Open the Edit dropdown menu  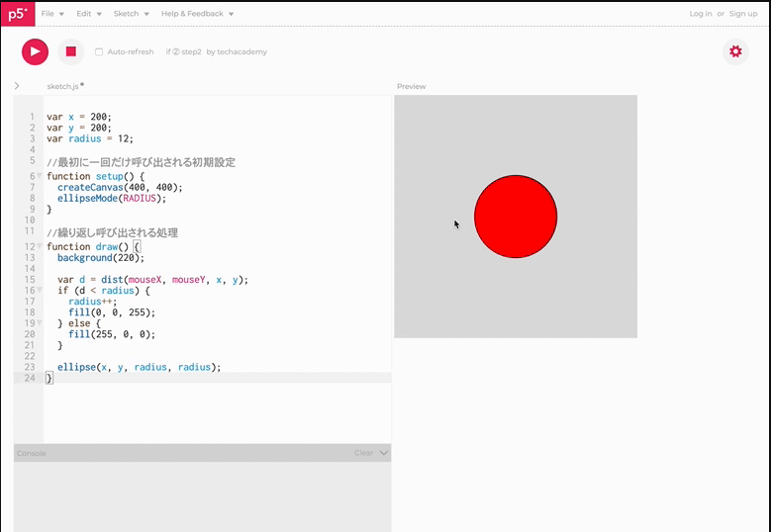pyautogui.click(x=89, y=14)
